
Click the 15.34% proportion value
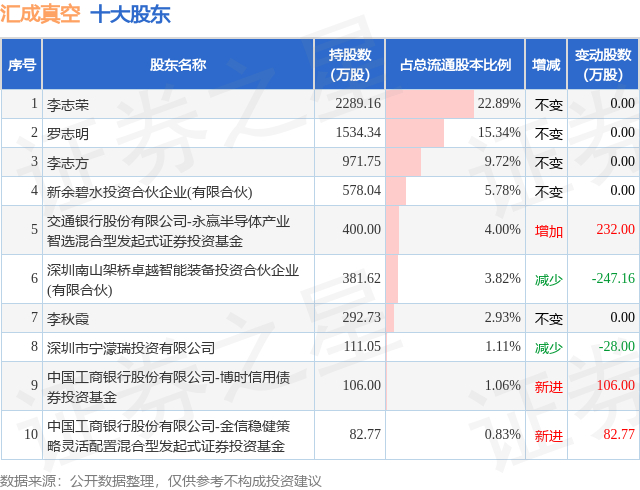tap(499, 132)
